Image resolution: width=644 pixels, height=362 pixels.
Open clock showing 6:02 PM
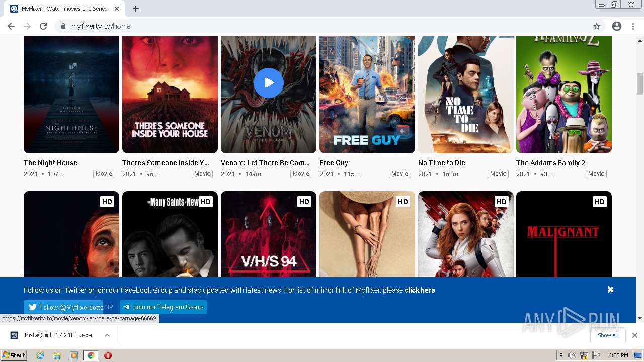click(618, 355)
